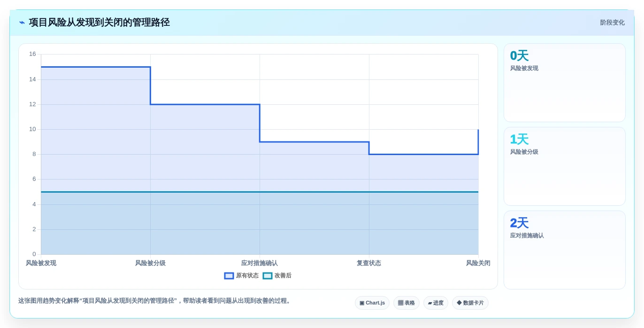Image resolution: width=644 pixels, height=328 pixels.
Task: Click the 应对措施确认 x-axis label
Action: [260, 263]
